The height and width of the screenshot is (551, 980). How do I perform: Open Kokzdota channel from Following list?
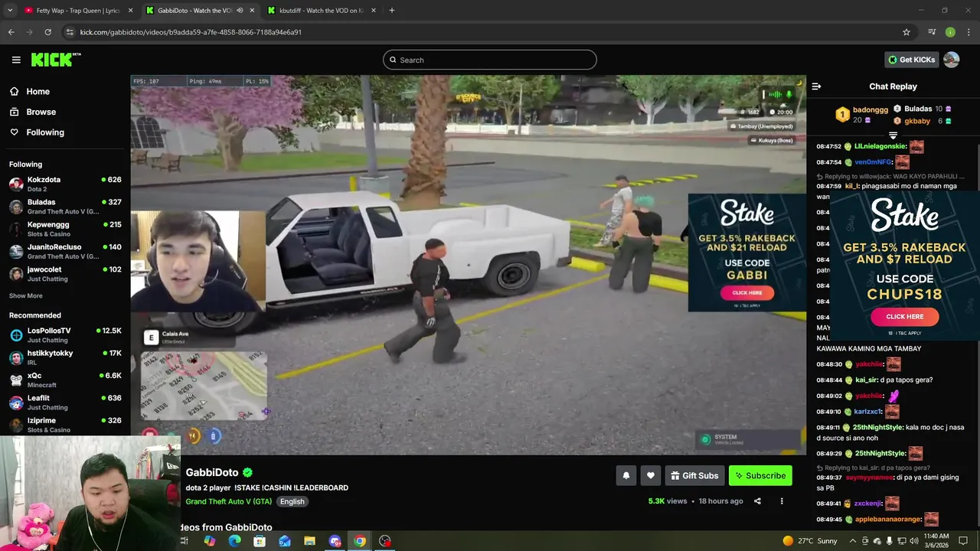click(x=65, y=184)
